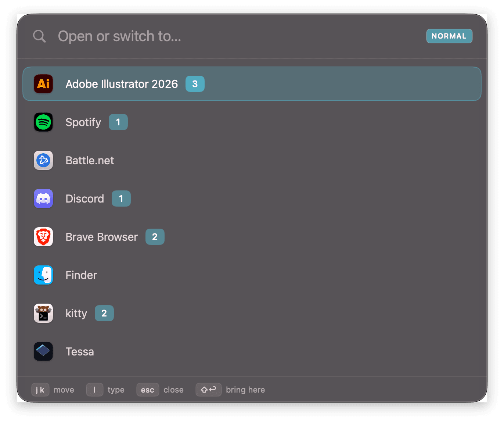Click kitty's window count badge 2
This screenshot has width=504, height=422.
click(x=104, y=313)
